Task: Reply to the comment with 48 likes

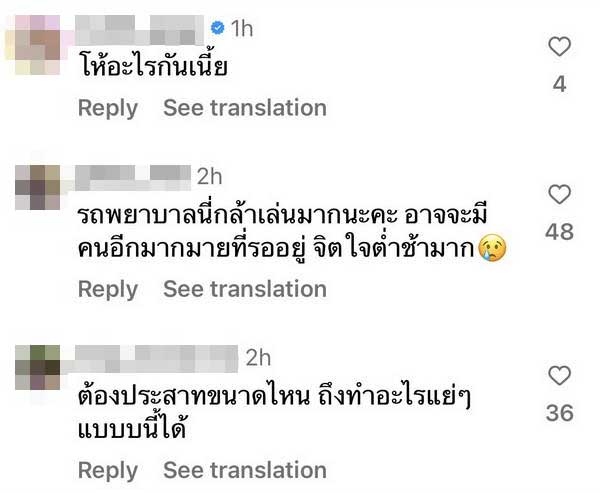Action: pyautogui.click(x=107, y=289)
